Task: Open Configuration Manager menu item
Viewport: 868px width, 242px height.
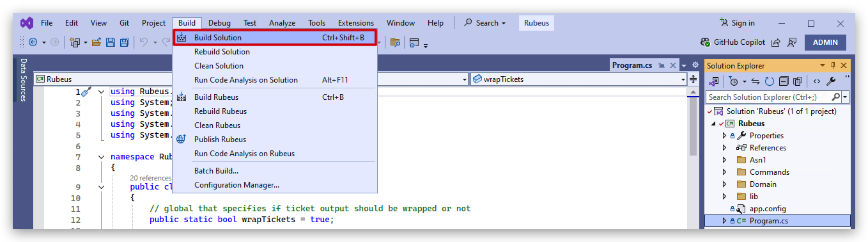Action: [275, 185]
